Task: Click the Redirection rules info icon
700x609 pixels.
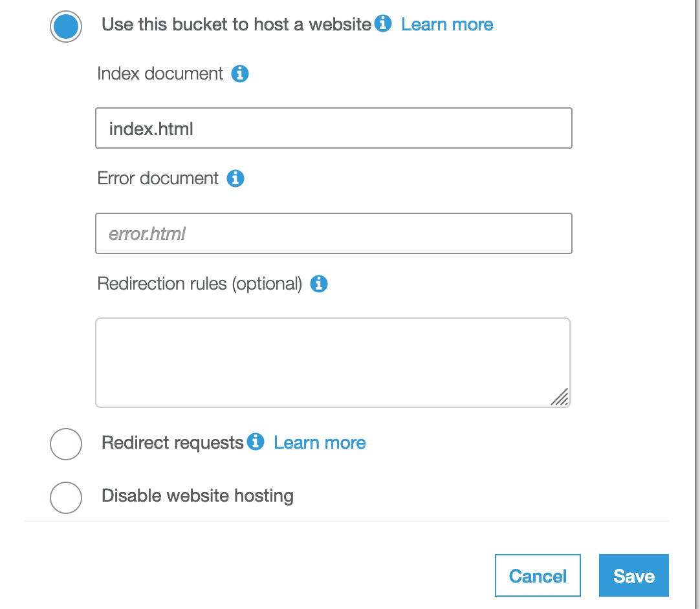Action: tap(319, 284)
